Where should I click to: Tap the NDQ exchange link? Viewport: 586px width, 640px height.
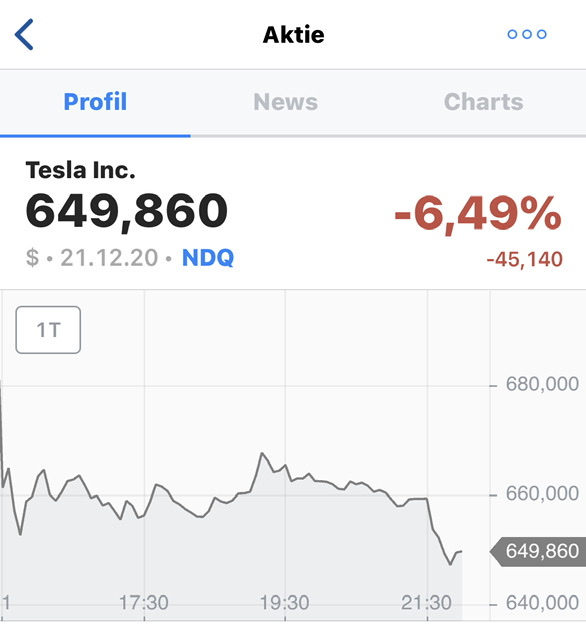[x=208, y=258]
